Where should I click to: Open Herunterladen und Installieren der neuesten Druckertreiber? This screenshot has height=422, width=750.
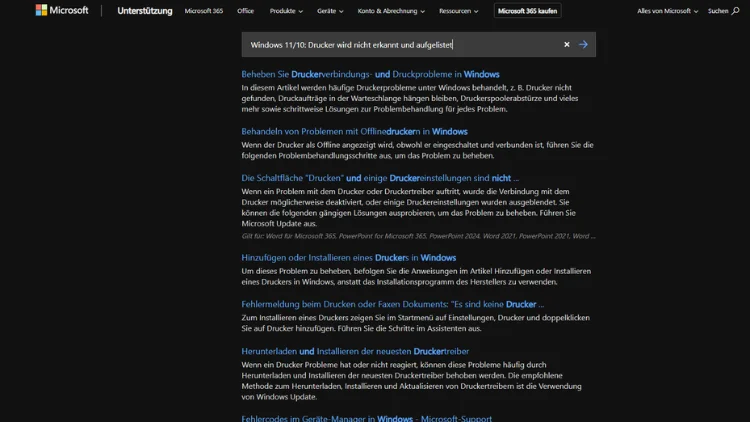click(355, 351)
